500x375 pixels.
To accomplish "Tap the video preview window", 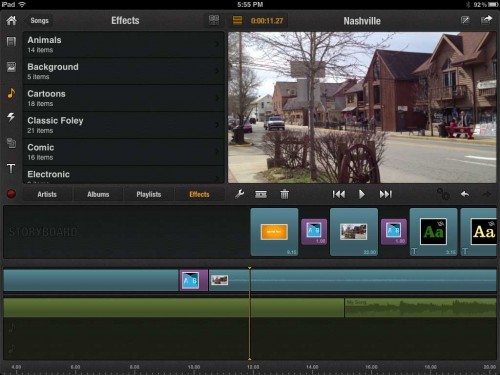I will (362, 107).
